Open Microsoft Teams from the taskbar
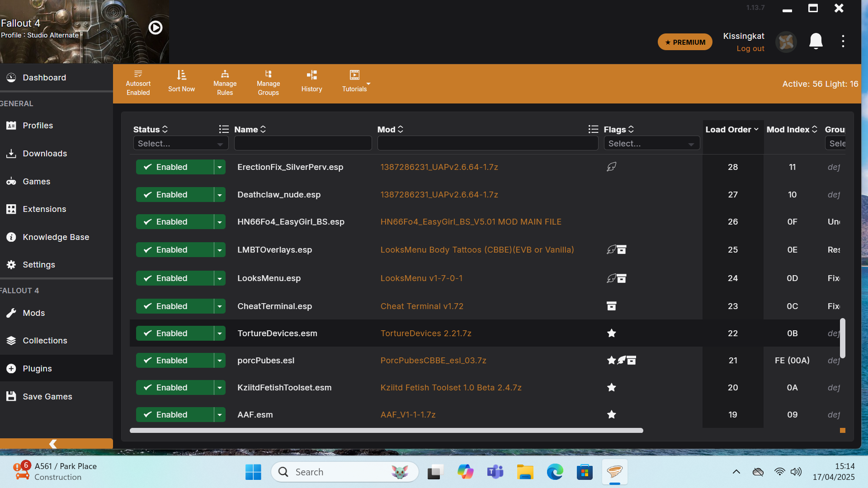Screen dimensions: 868x488 point(495,472)
